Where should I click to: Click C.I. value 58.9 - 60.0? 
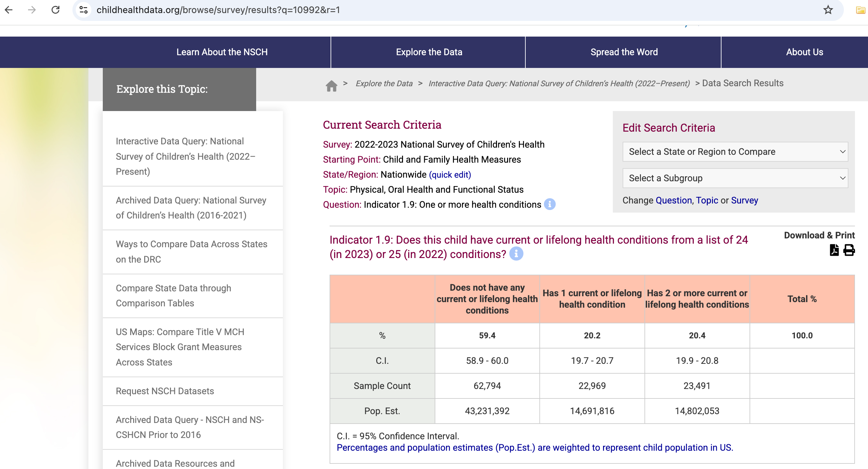point(487,361)
